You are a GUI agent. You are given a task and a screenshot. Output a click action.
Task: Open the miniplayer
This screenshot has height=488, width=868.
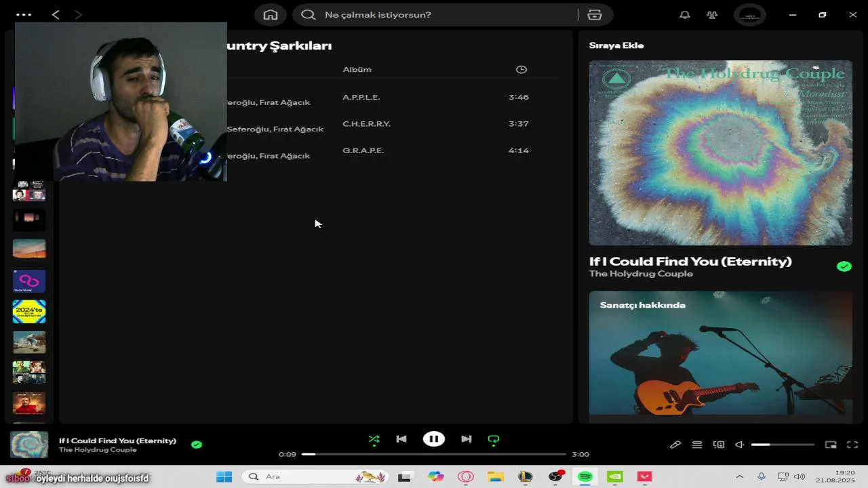click(831, 445)
